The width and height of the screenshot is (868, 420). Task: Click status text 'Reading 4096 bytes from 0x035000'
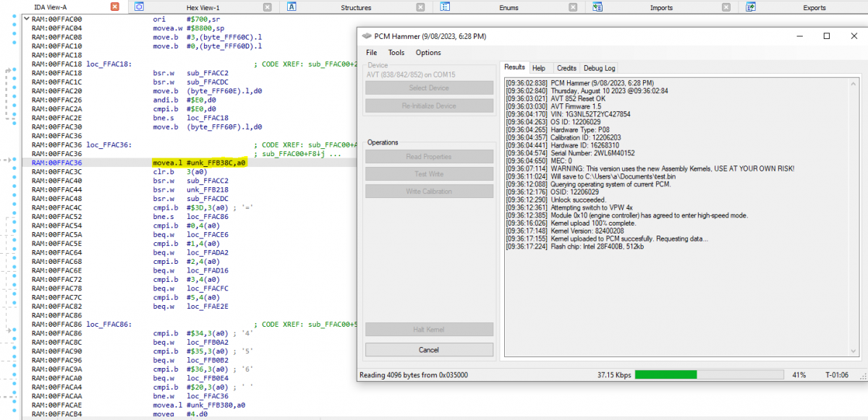413,375
